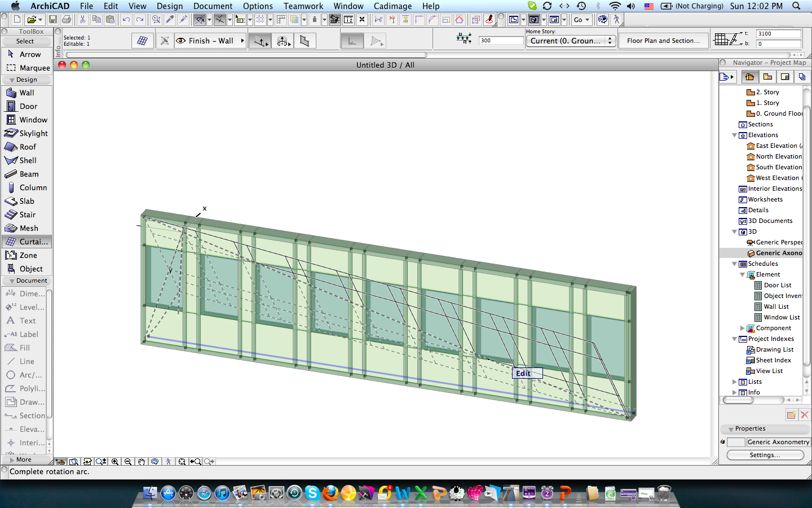Select the Zone tool

[27, 255]
